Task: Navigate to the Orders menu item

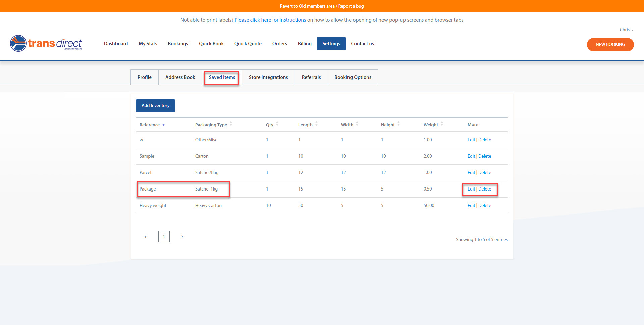Action: coord(279,43)
